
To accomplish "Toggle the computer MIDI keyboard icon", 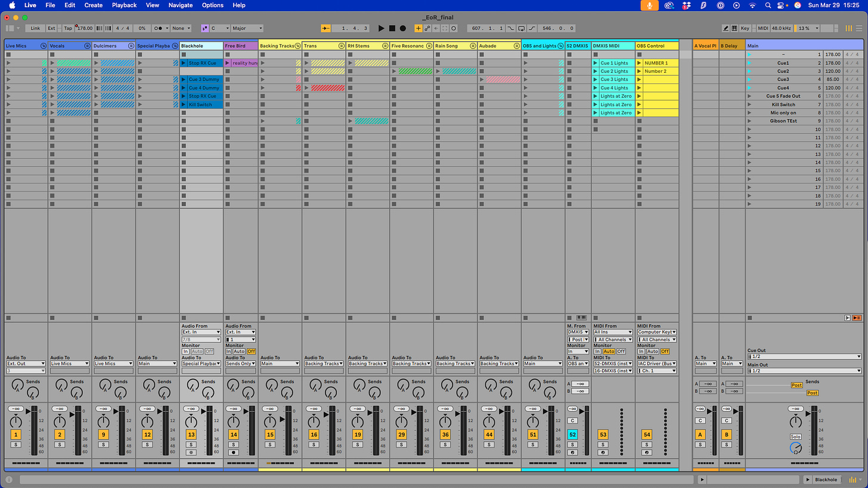I will [x=735, y=28].
